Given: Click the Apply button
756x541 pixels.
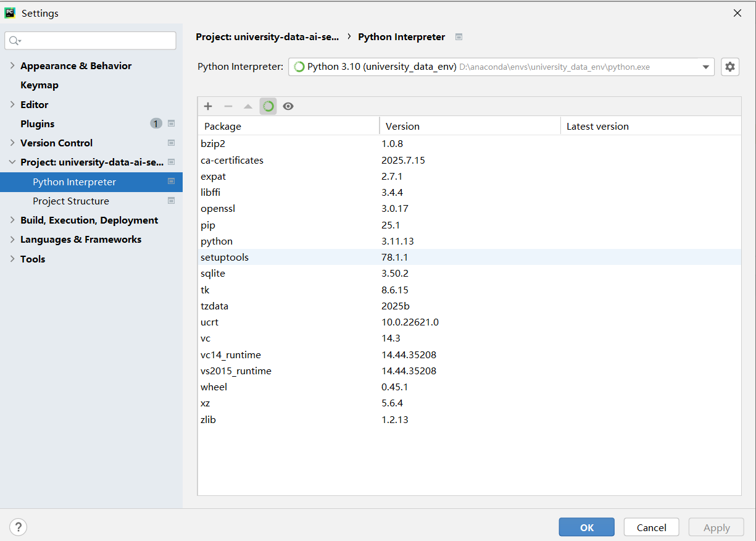Looking at the screenshot, I should pyautogui.click(x=717, y=527).
